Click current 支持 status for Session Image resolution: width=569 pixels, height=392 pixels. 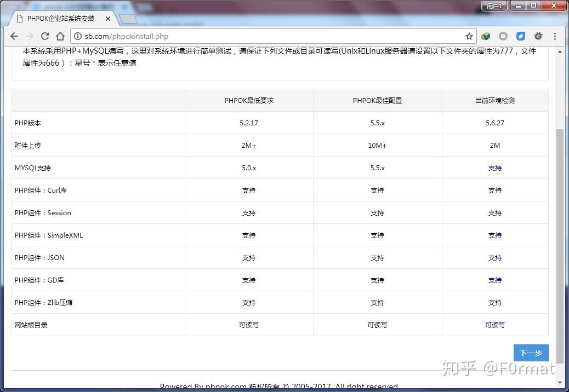(495, 212)
